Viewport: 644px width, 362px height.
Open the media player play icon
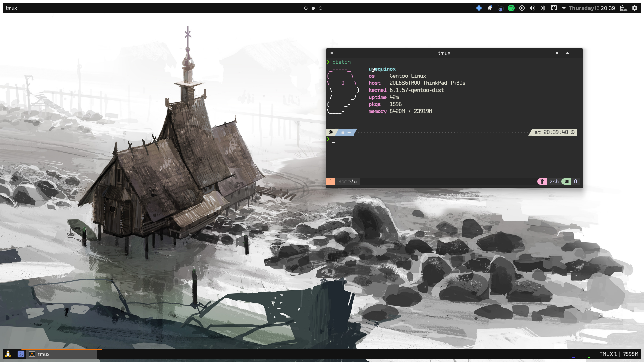pyautogui.click(x=522, y=8)
